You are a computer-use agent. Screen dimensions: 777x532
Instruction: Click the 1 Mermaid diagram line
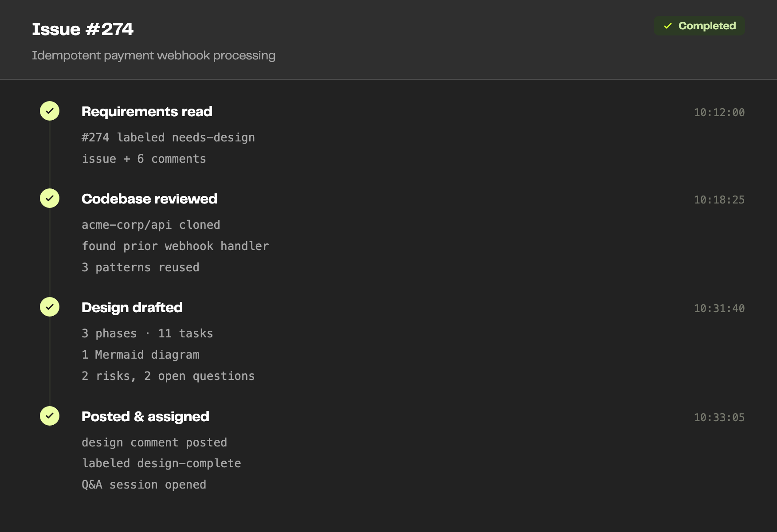coord(141,355)
